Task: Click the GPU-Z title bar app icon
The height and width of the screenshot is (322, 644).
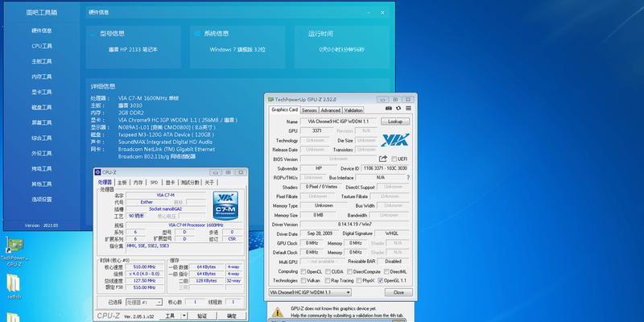Action: [270, 99]
